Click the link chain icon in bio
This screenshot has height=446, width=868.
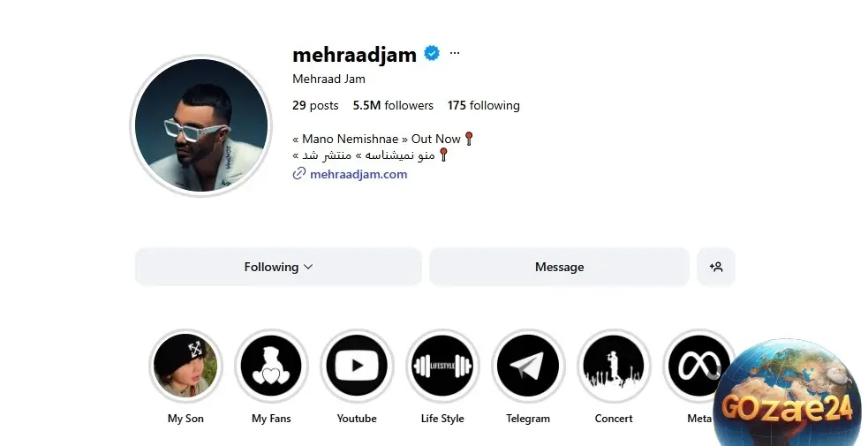(299, 174)
